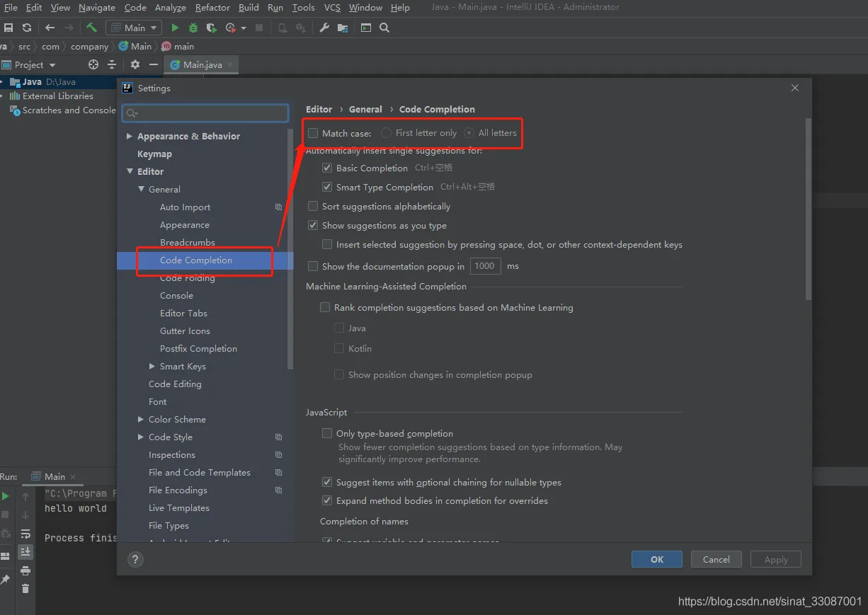Click the Build project hammer icon
868x615 pixels.
(92, 28)
